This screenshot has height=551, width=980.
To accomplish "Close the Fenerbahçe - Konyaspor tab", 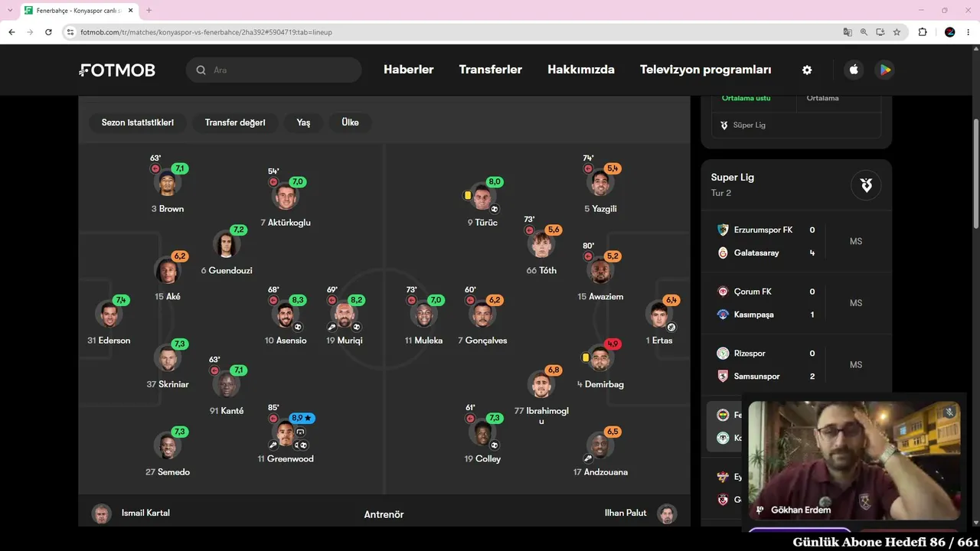I will pyautogui.click(x=131, y=11).
